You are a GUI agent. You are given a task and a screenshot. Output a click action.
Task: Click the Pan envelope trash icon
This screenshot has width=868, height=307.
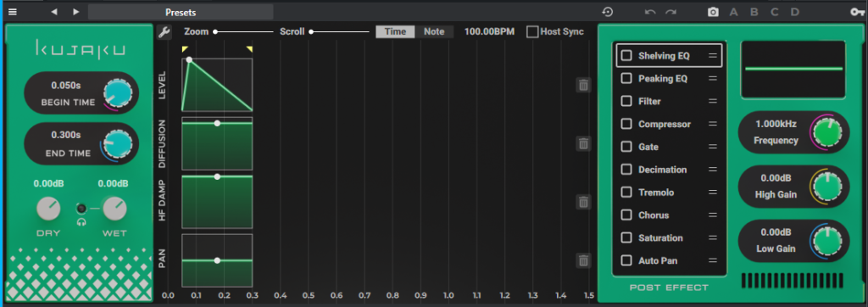[583, 260]
